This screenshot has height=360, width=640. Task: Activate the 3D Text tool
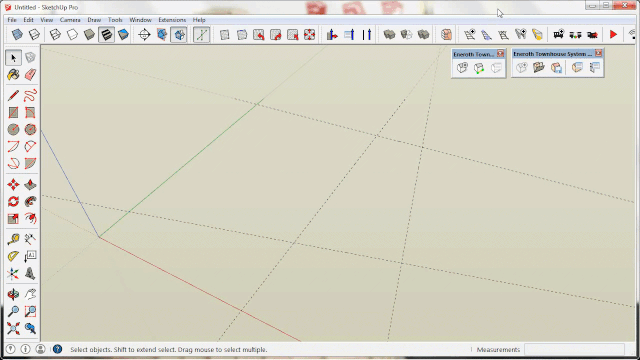point(30,273)
